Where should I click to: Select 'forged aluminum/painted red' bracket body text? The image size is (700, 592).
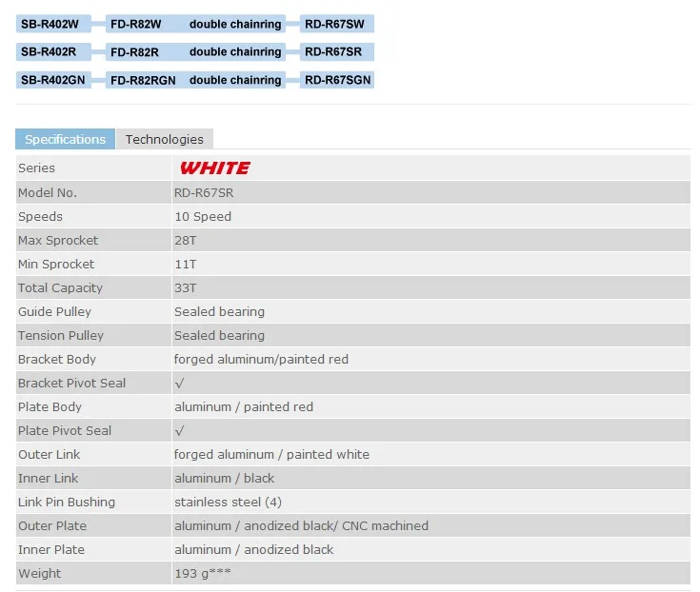pyautogui.click(x=261, y=360)
